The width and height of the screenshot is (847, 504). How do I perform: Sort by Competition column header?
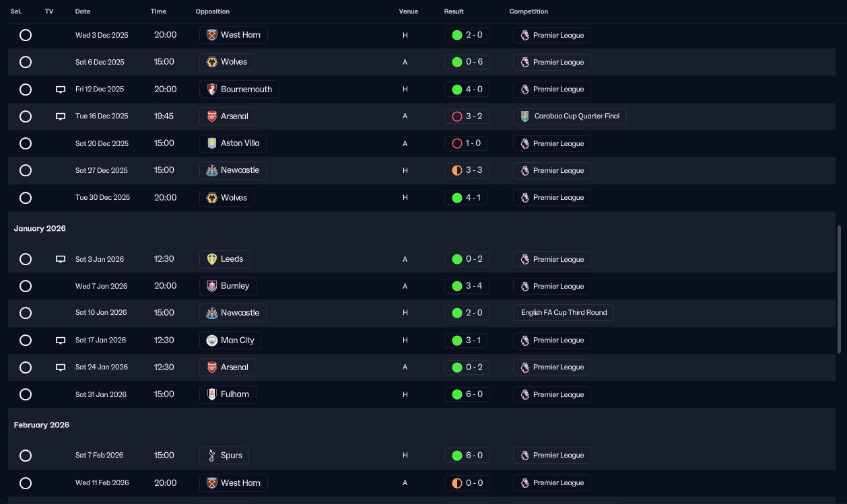[529, 11]
